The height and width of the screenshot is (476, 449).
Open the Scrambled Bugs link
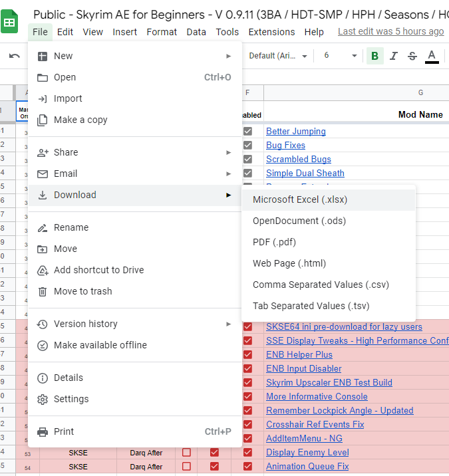(x=299, y=159)
